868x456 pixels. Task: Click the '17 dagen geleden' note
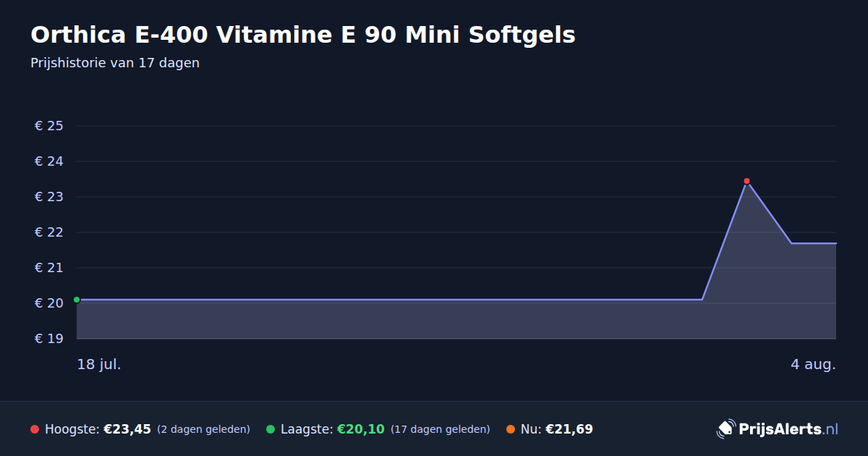pyautogui.click(x=441, y=429)
